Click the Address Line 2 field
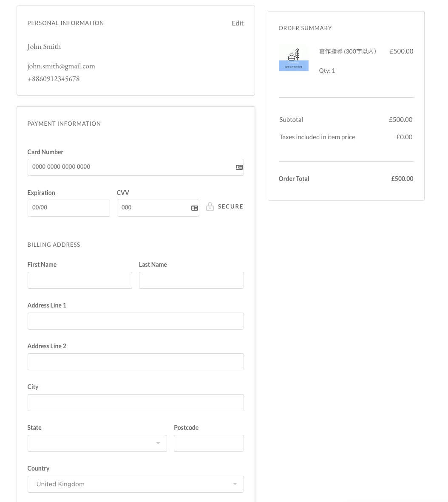The width and height of the screenshot is (448, 502). coord(136,362)
